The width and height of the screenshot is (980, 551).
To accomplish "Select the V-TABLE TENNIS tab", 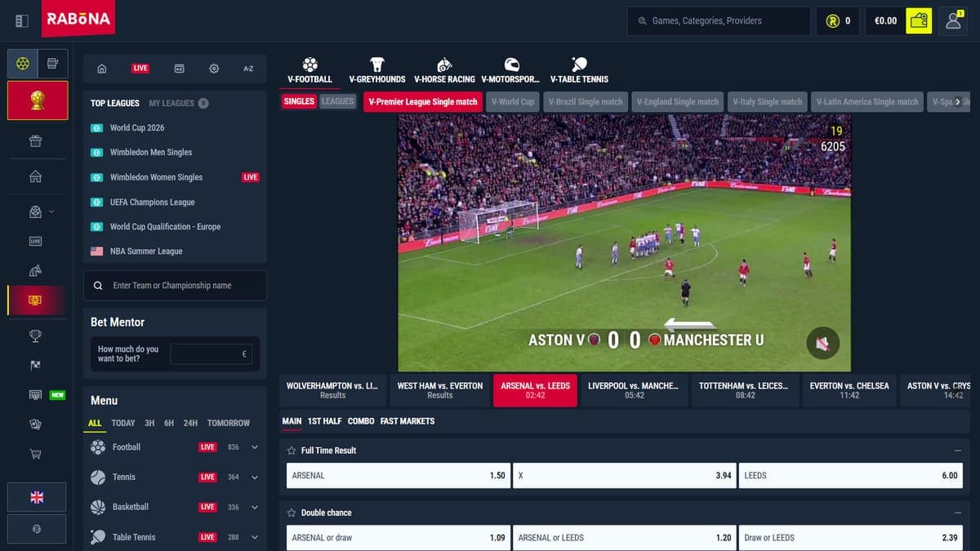I will tap(579, 70).
